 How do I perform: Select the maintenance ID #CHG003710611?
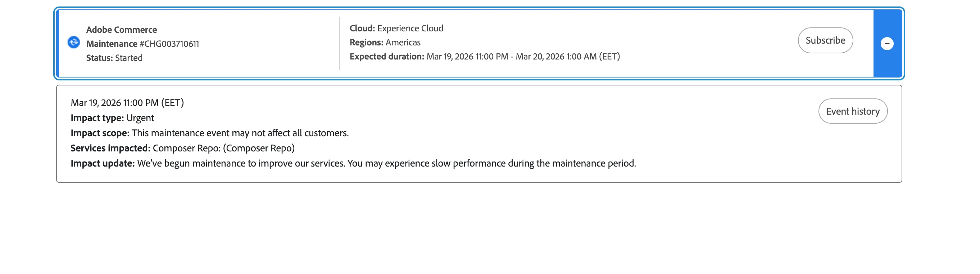coord(169,44)
